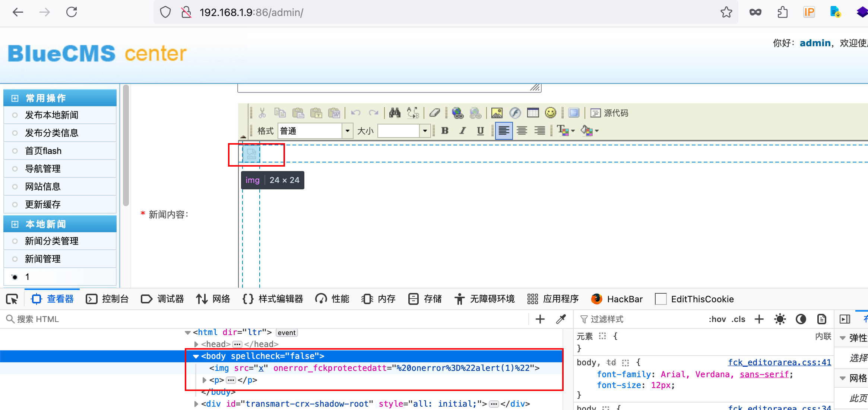The height and width of the screenshot is (410, 868).
Task: Collapse the 常用操作 menu section
Action: [x=15, y=98]
